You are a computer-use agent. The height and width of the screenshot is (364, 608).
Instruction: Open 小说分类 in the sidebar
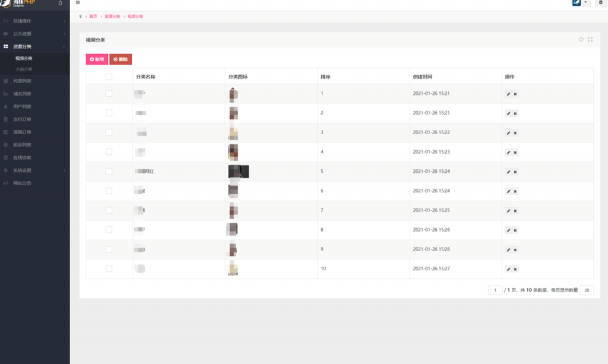pyautogui.click(x=24, y=69)
